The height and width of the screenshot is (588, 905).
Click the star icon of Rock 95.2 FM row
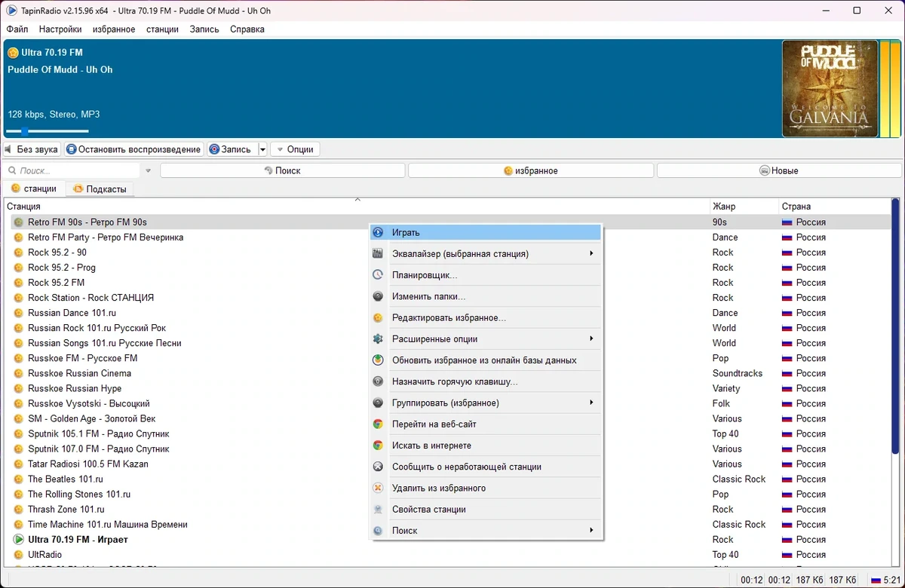[x=19, y=283]
